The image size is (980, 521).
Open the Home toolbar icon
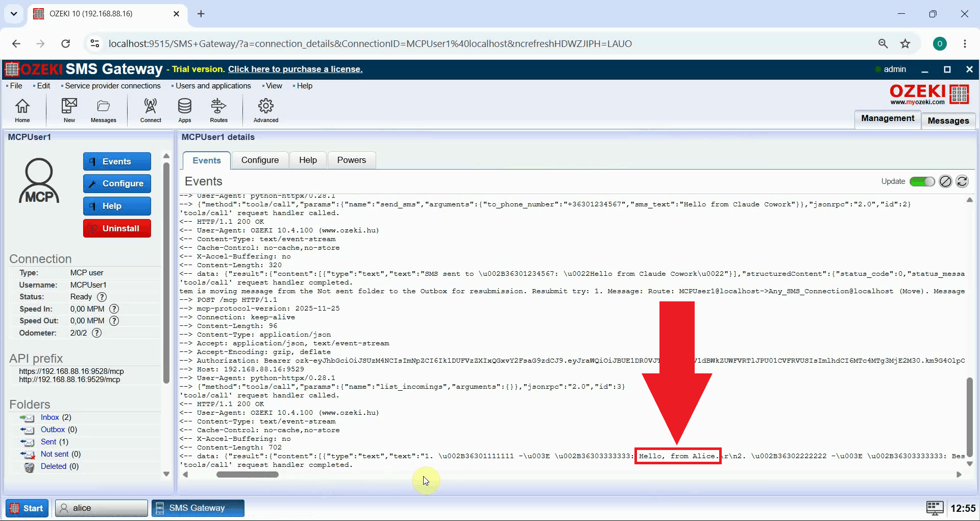pos(22,110)
